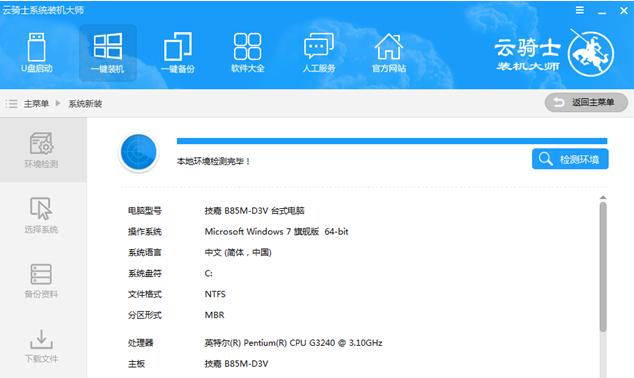Click the list icon beside 主菜单
The width and height of the screenshot is (634, 378).
(x=12, y=104)
